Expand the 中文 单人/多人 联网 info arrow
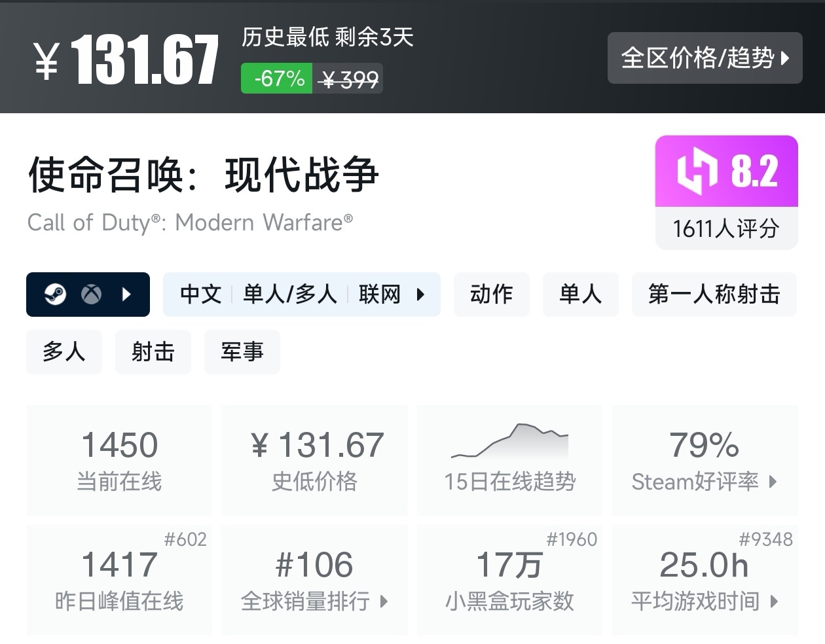825x644 pixels. [x=420, y=295]
